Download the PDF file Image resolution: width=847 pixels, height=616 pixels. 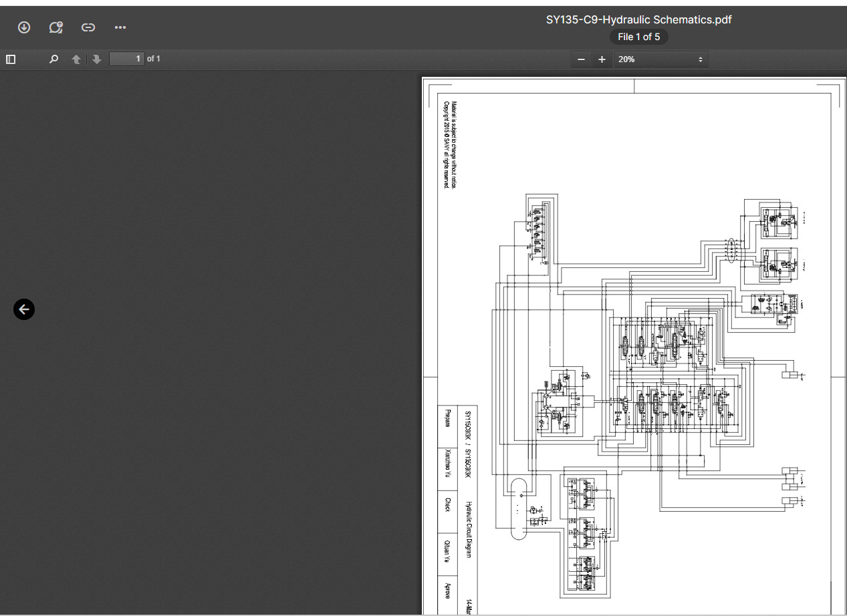(x=24, y=27)
